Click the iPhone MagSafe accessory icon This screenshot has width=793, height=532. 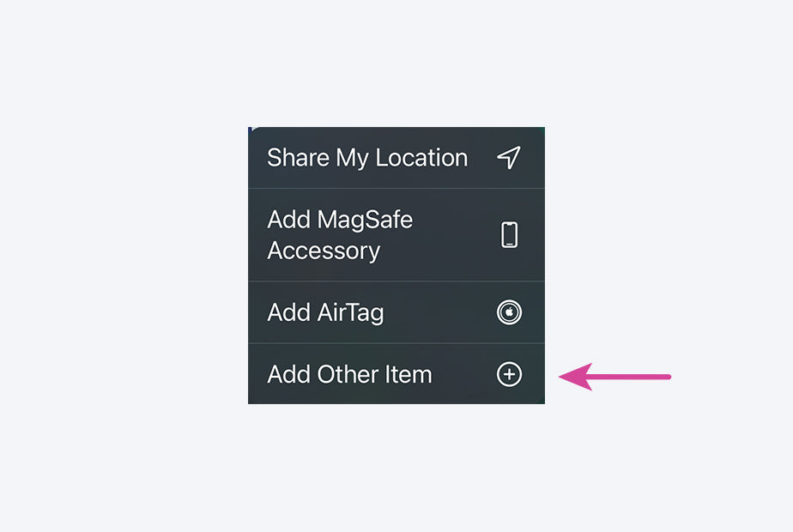[509, 234]
